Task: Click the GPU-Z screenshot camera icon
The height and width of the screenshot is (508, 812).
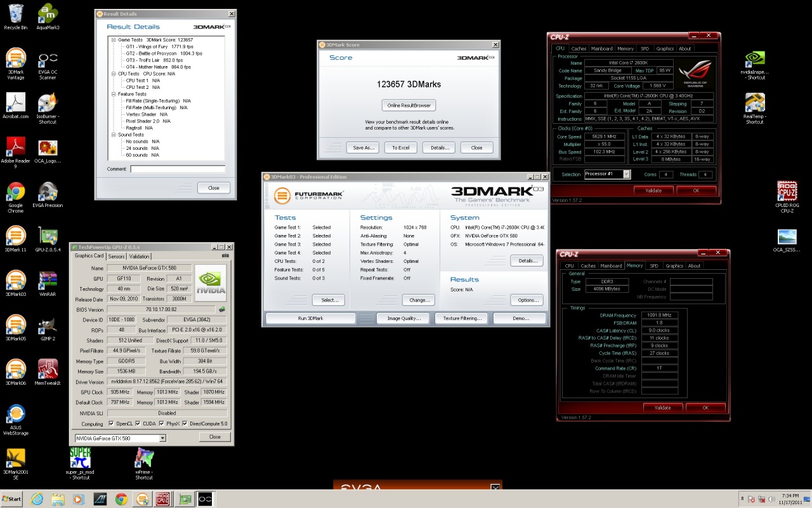Action: pyautogui.click(x=225, y=256)
